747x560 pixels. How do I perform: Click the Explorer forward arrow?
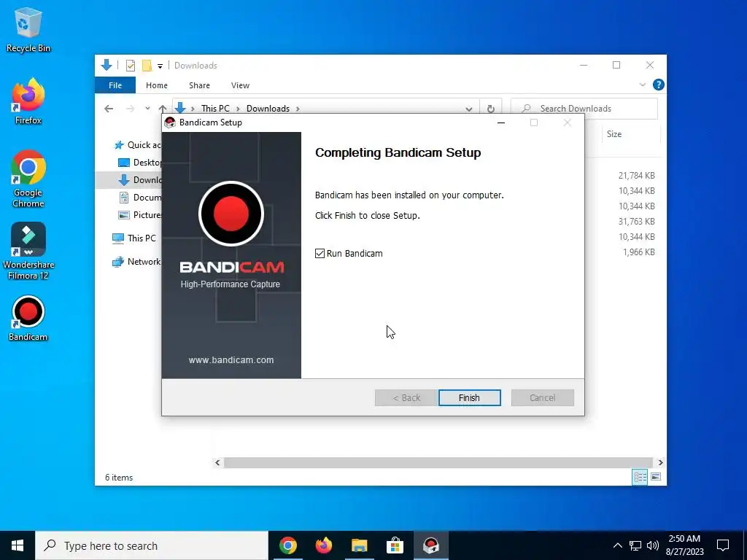pyautogui.click(x=130, y=109)
